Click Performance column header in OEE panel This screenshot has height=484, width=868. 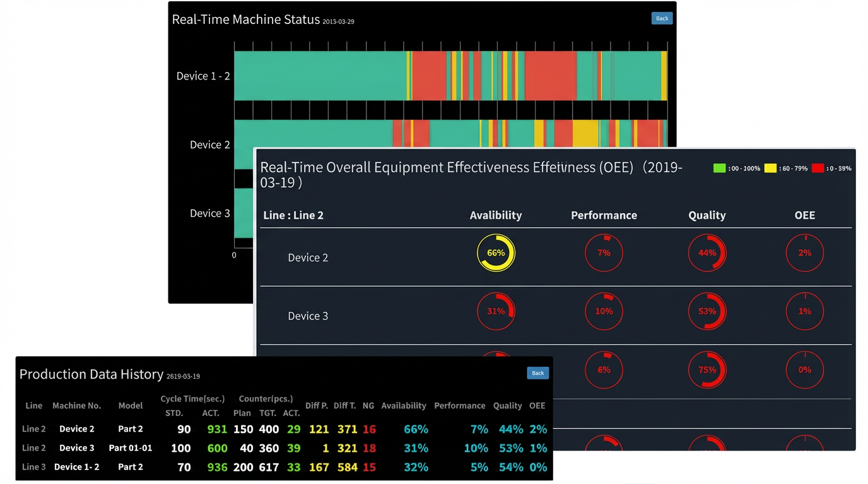(x=604, y=216)
